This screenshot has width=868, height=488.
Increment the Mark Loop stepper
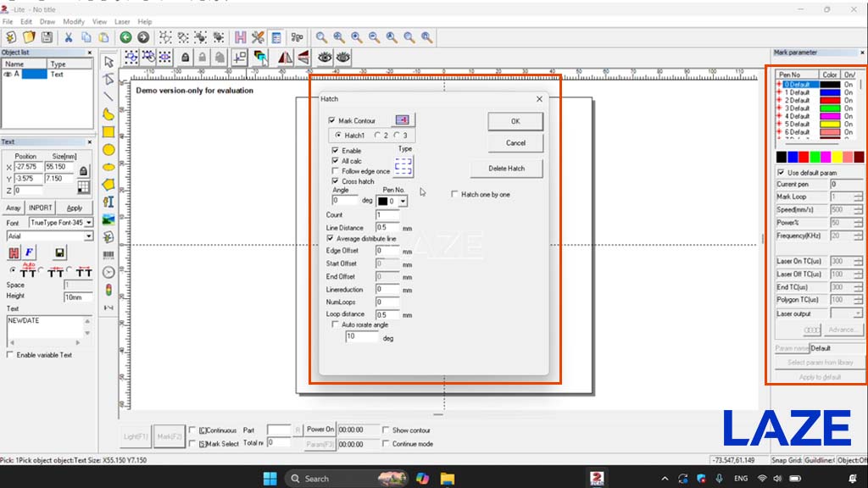tap(858, 194)
